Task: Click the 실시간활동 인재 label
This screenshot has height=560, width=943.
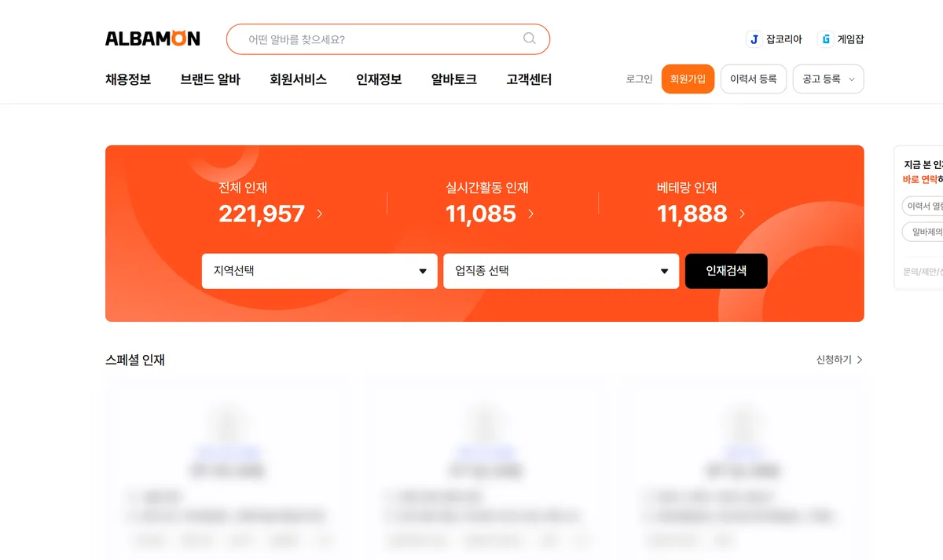Action: (487, 188)
